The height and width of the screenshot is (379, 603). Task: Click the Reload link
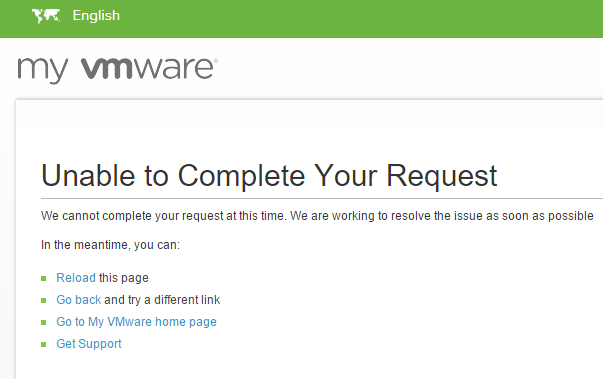tap(76, 278)
